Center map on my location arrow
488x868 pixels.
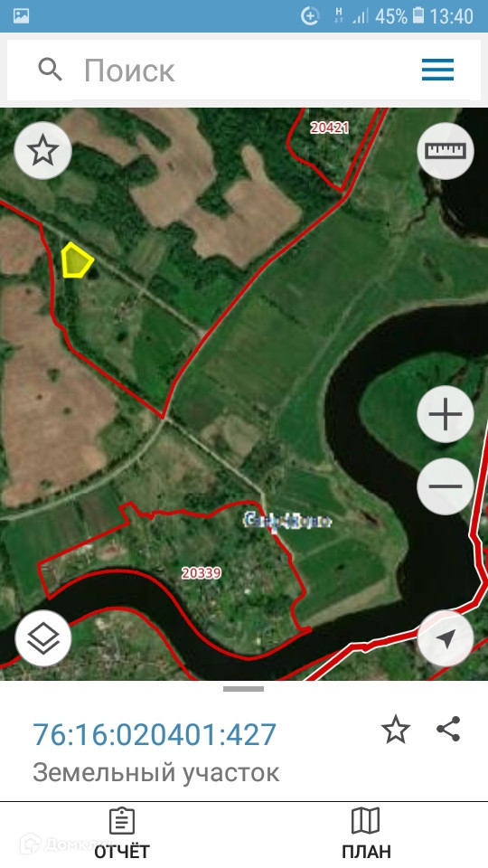point(446,638)
